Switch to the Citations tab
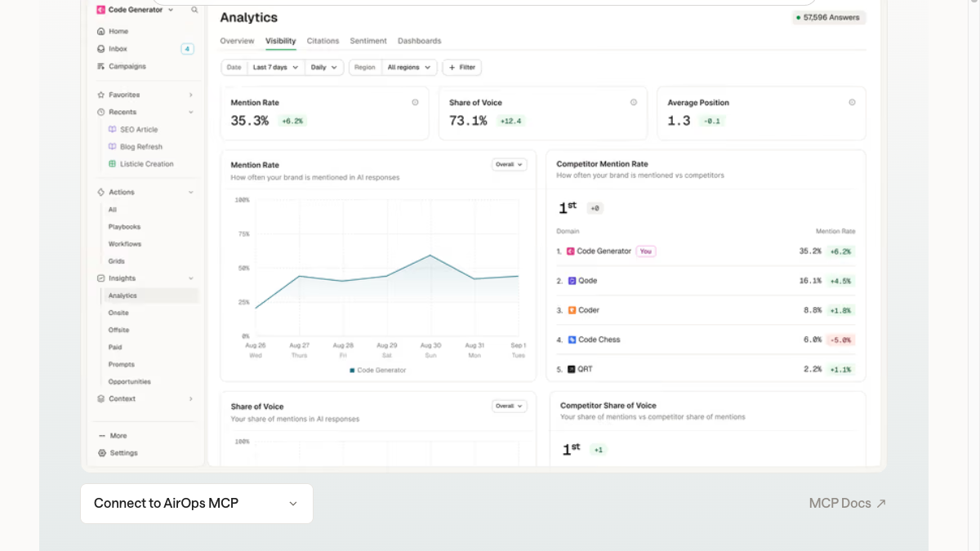This screenshot has height=551, width=980. pos(323,41)
